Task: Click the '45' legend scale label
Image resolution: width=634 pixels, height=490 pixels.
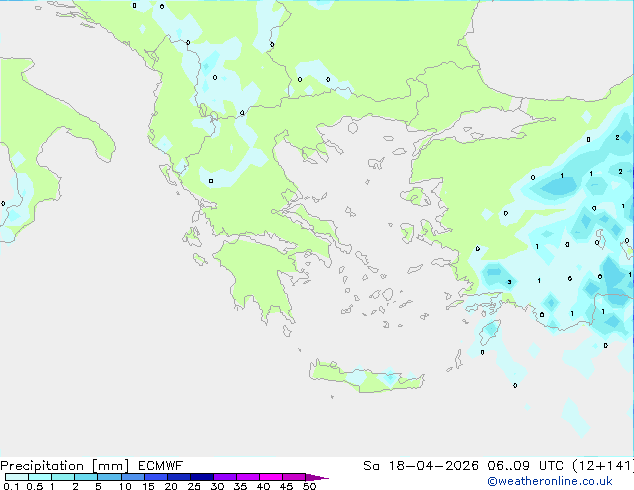Action: 286,486
